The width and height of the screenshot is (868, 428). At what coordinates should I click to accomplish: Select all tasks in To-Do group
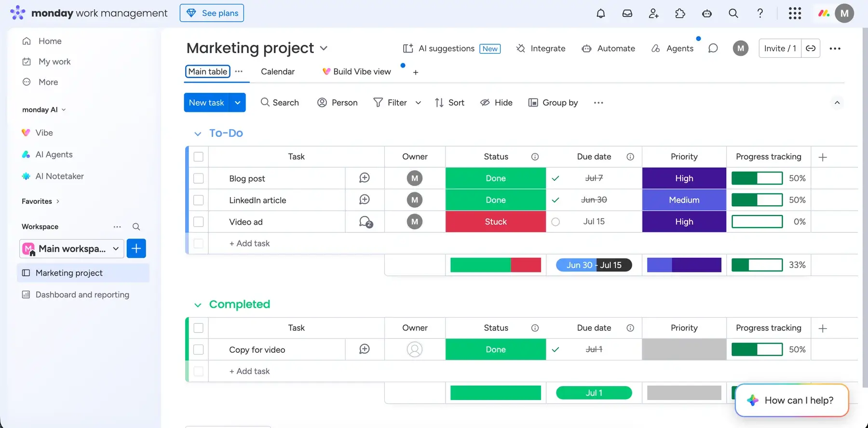pyautogui.click(x=198, y=157)
